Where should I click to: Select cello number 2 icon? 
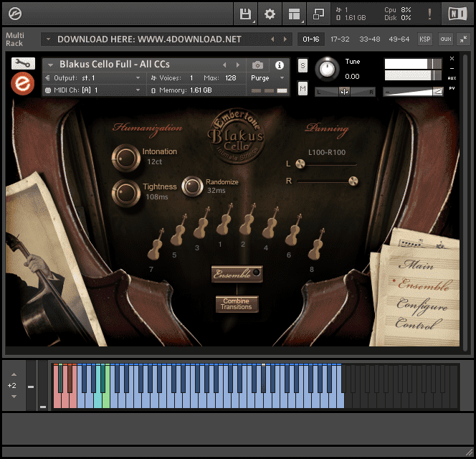[x=247, y=219]
